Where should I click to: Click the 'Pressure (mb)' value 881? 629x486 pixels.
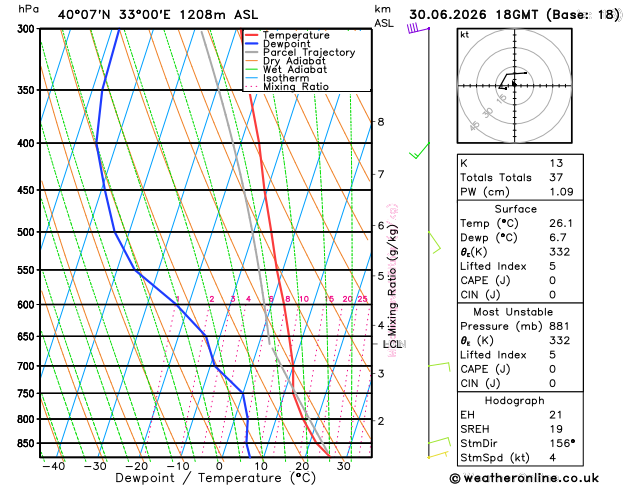(559, 326)
